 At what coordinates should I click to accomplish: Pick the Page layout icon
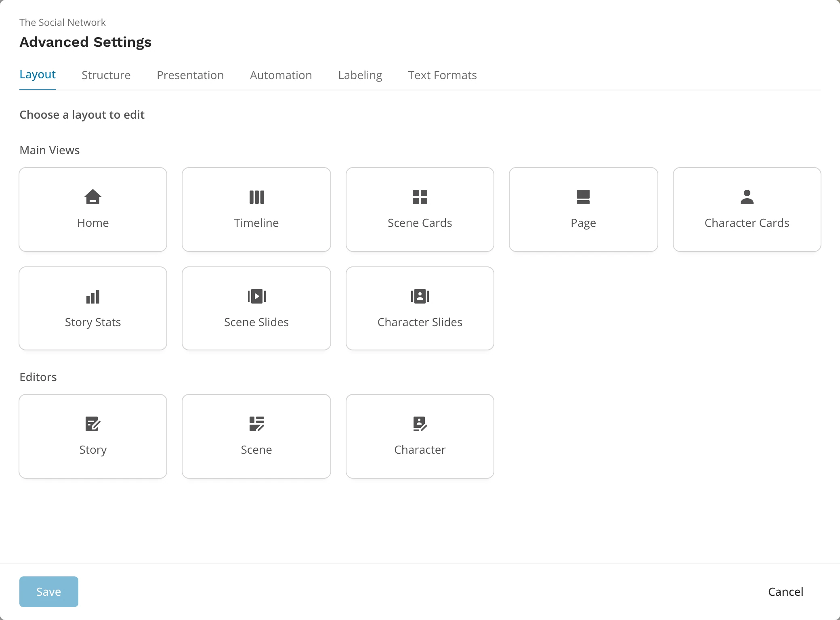click(x=583, y=197)
